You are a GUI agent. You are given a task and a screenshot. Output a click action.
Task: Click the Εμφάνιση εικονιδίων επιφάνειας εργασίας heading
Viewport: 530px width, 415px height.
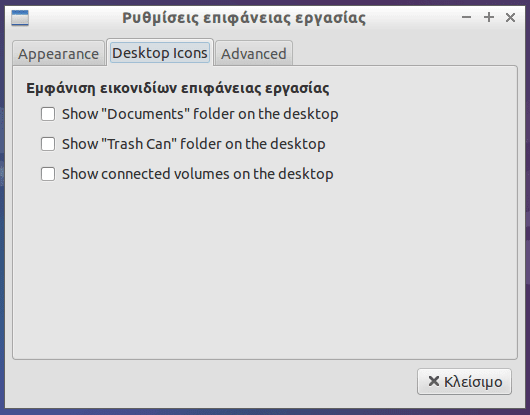point(178,88)
